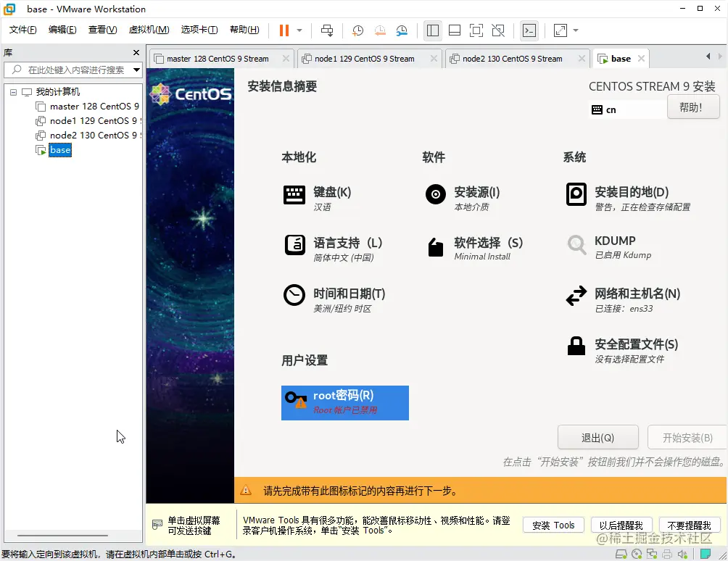Click the 不要提醒我 button
Viewport: 728px width, 561px height.
click(689, 525)
